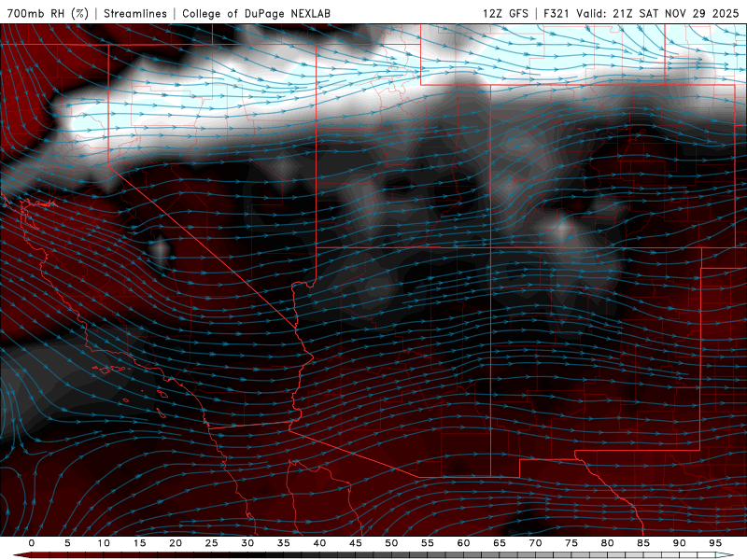This screenshot has width=747, height=560.
Task: Click the 'Streamlines' label in the header
Action: point(135,13)
